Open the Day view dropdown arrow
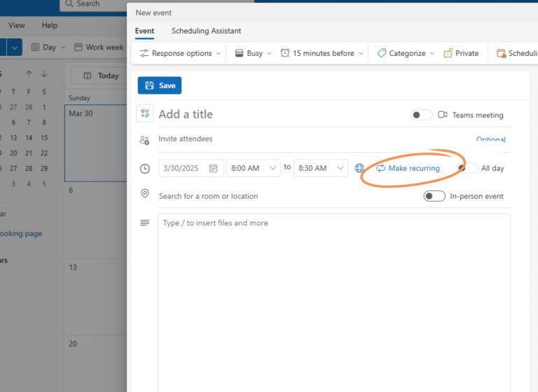538x392 pixels. (x=63, y=48)
